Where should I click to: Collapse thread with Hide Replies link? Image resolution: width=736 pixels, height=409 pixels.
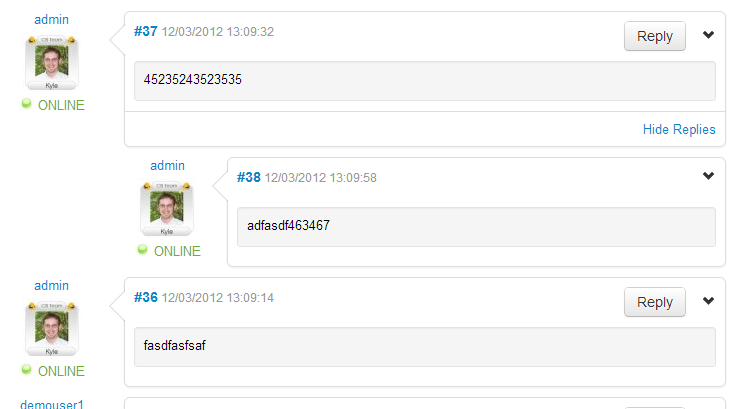click(x=679, y=129)
